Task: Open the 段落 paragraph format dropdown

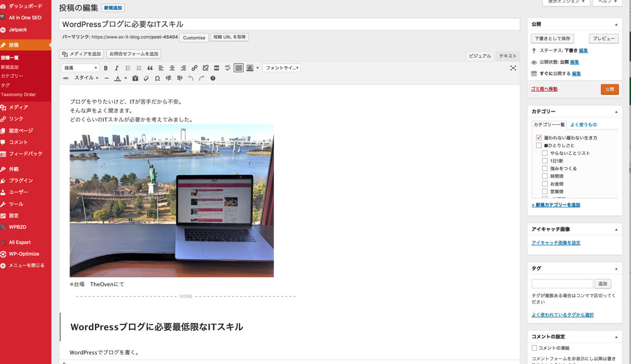Action: coord(80,68)
